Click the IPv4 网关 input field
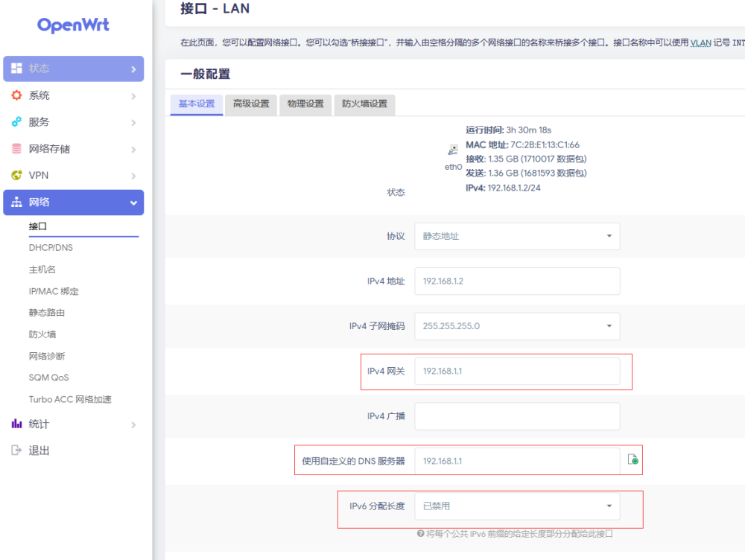The image size is (745, 560). [517, 371]
